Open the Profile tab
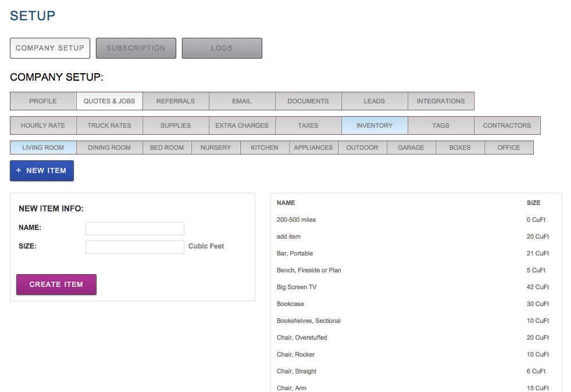Screen dimensions: 571x392 [43, 101]
